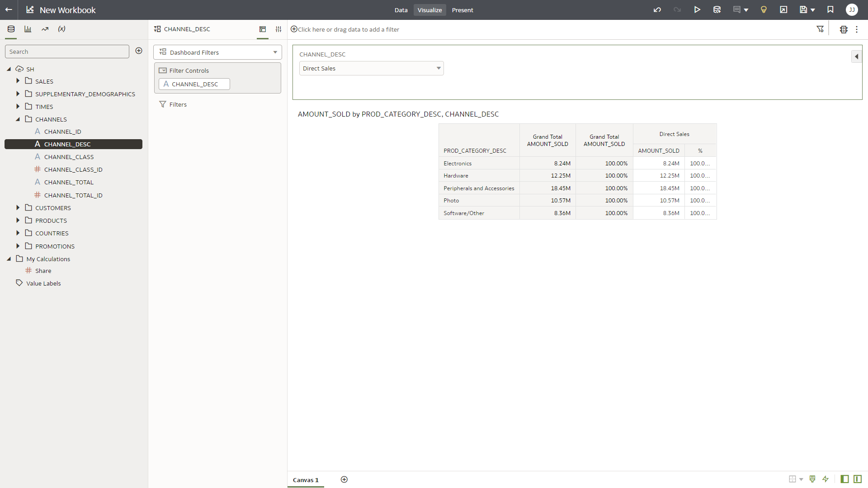The width and height of the screenshot is (868, 488).
Task: Click the add filter prompt text
Action: pos(348,29)
